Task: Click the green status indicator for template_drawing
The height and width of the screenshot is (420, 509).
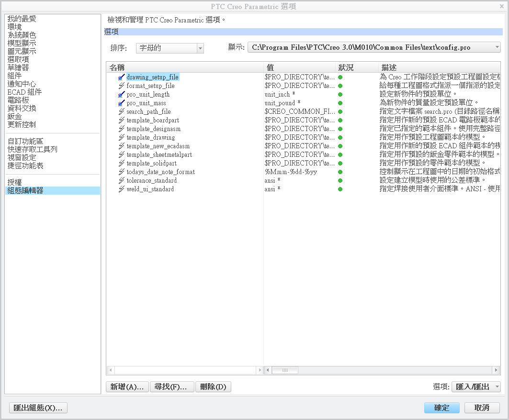Action: [340, 137]
